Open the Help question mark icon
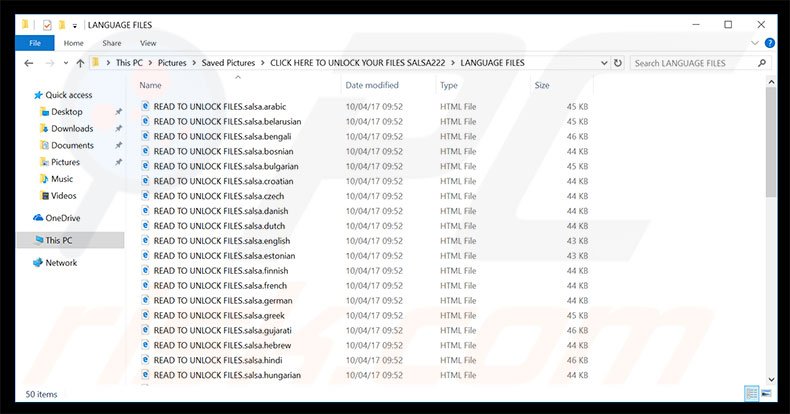The image size is (790, 414). coord(770,43)
